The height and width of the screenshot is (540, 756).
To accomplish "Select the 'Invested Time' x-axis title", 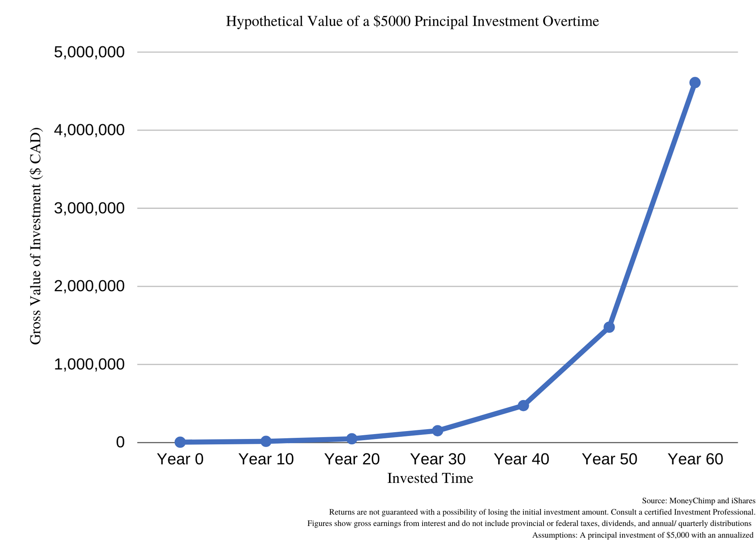I will 430,478.
